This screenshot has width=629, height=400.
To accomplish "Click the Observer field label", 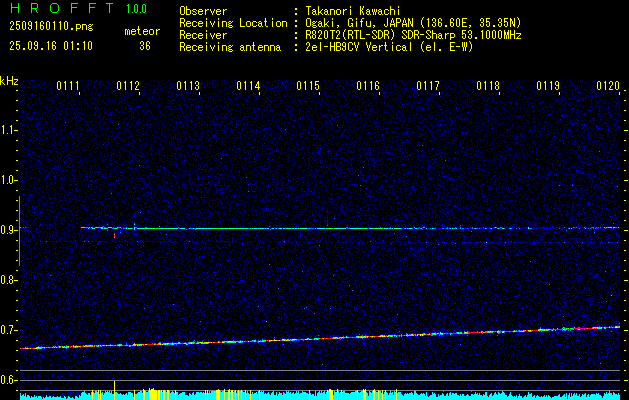I will point(203,11).
